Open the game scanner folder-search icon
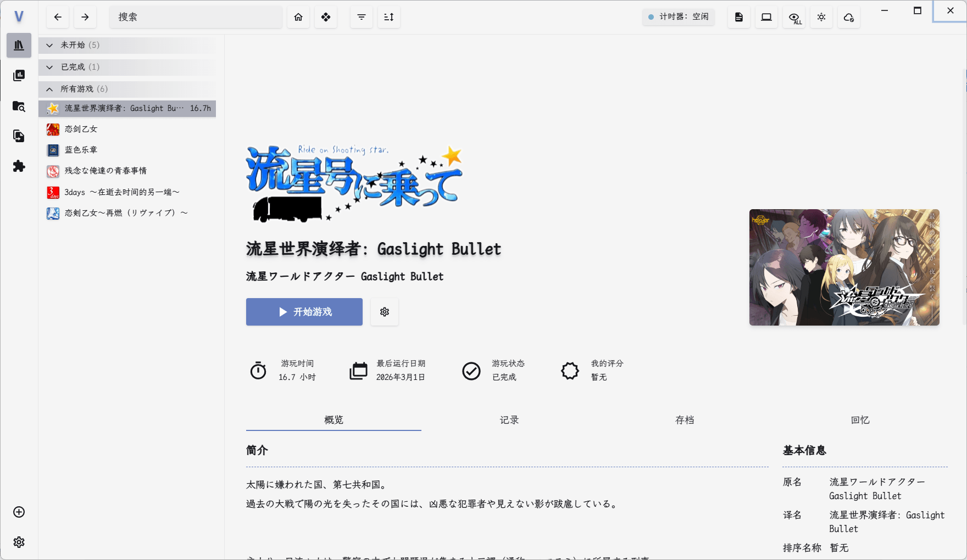 (x=19, y=106)
